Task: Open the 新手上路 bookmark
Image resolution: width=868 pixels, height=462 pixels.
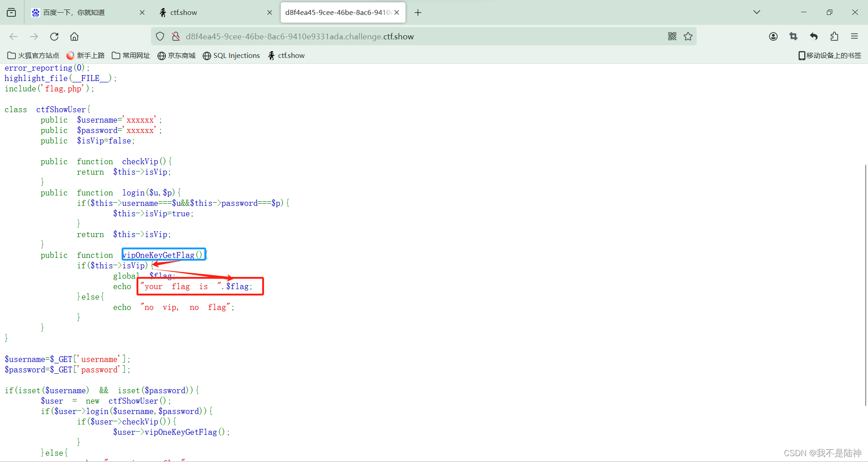Action: (x=85, y=55)
